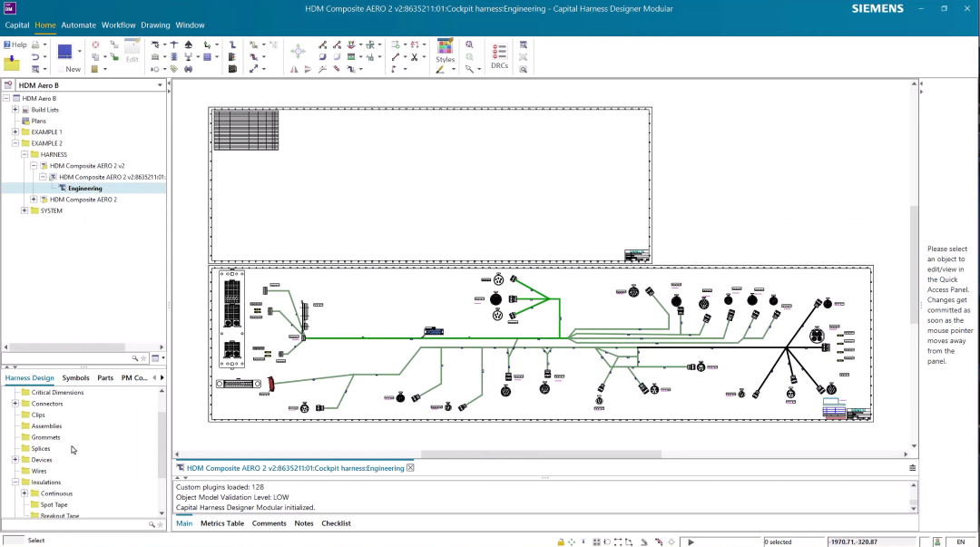Click the lock icon in status bar
980x547 pixels.
(561, 542)
